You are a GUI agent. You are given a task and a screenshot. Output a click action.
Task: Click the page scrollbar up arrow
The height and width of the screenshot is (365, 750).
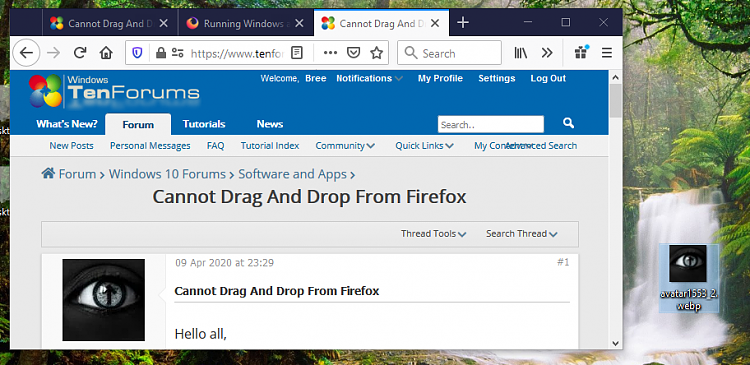(615, 77)
